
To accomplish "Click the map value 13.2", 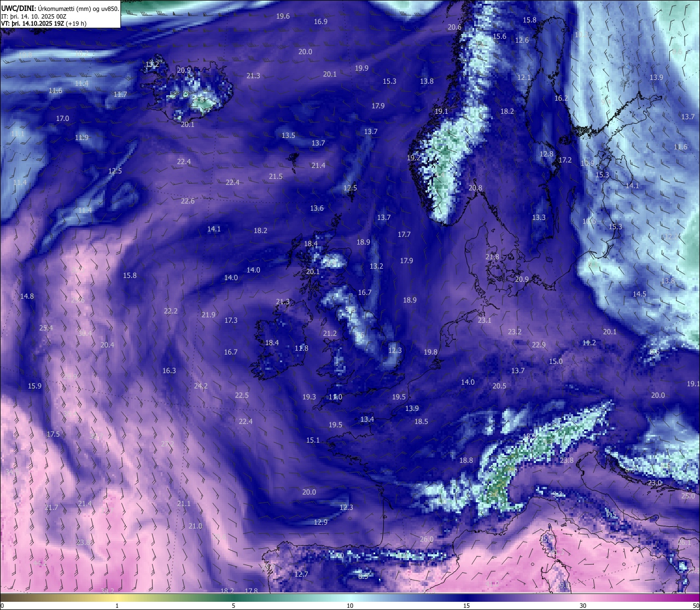I will [376, 266].
